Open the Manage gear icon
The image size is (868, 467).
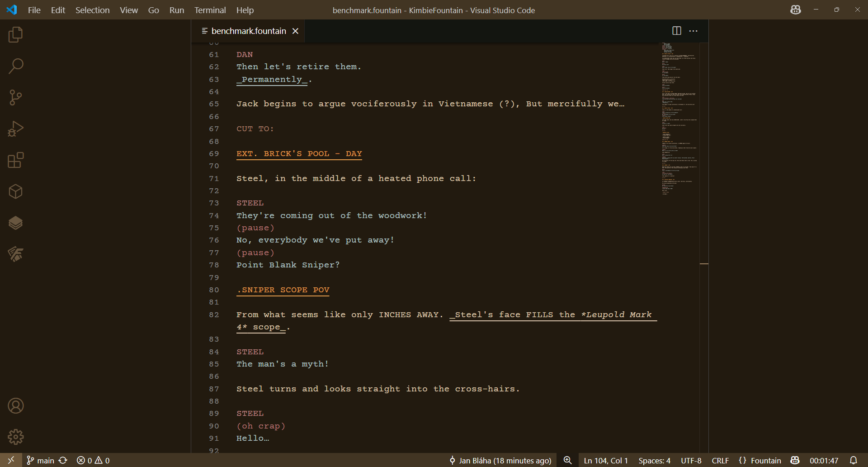tap(16, 437)
